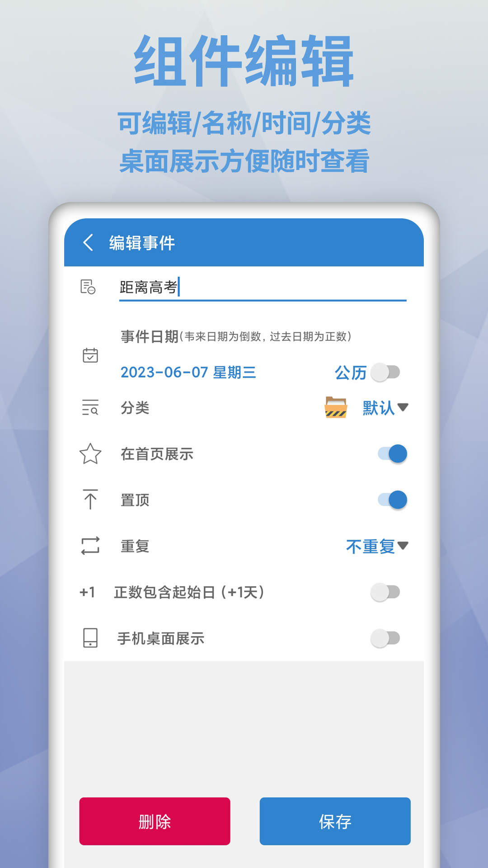Click the blue 保存 button

tap(335, 821)
